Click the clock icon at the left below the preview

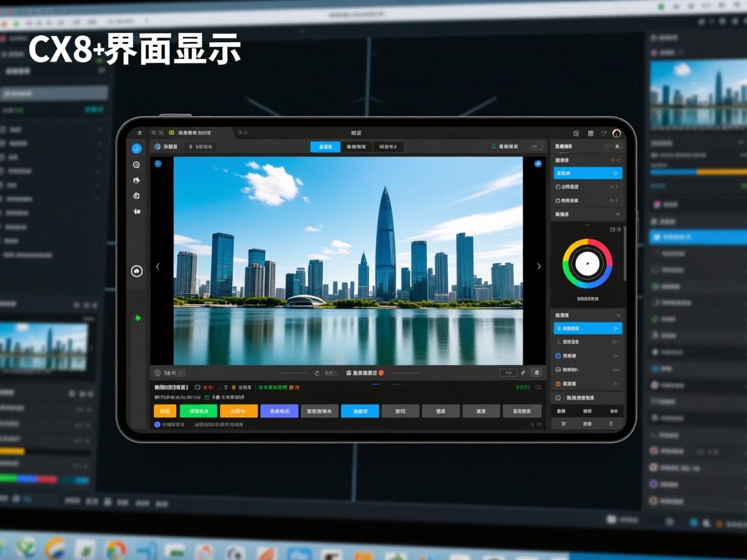pos(158,373)
